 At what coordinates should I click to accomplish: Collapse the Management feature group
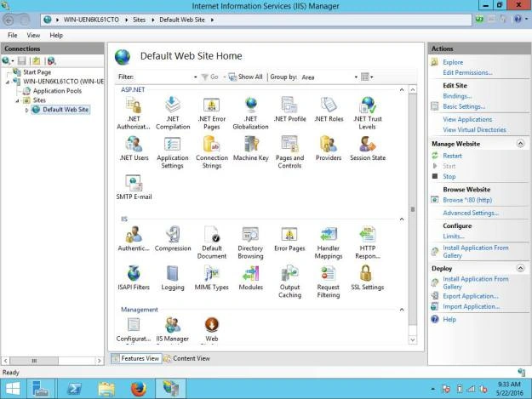point(402,310)
